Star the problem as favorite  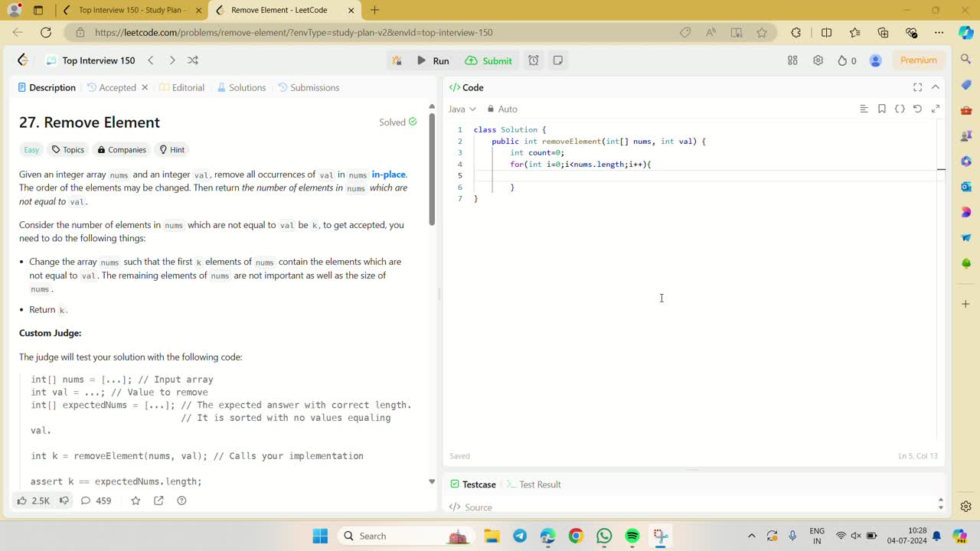click(136, 500)
